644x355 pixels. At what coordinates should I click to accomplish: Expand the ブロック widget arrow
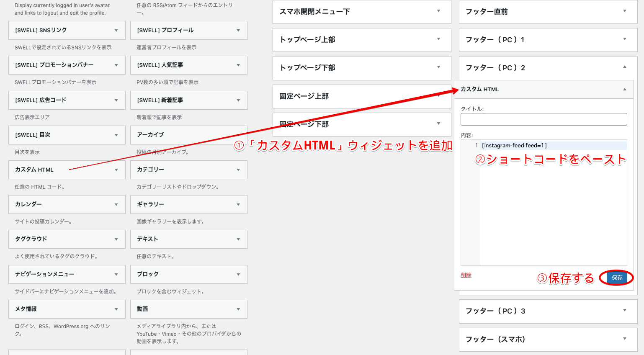click(x=238, y=275)
